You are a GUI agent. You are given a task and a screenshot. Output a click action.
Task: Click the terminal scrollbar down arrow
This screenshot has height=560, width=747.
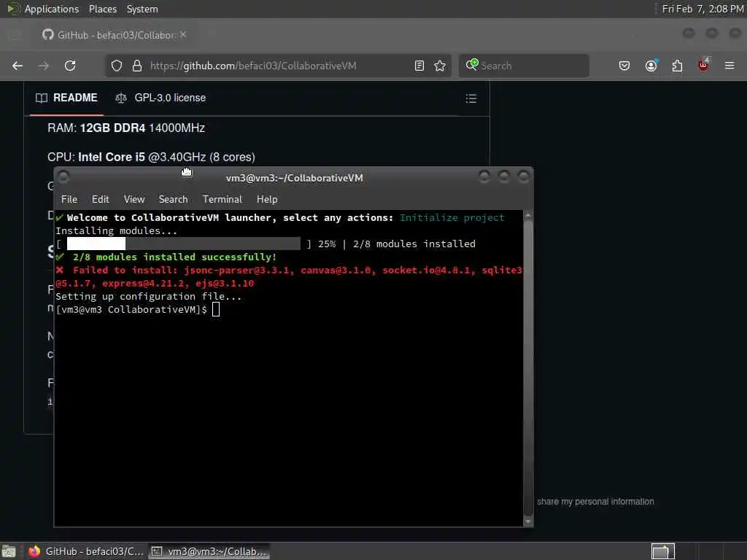point(528,521)
